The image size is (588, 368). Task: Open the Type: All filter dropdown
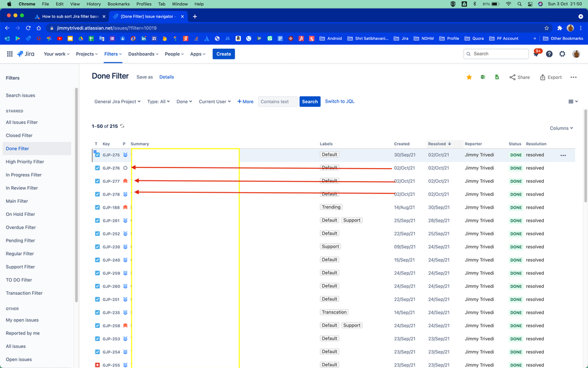click(158, 101)
